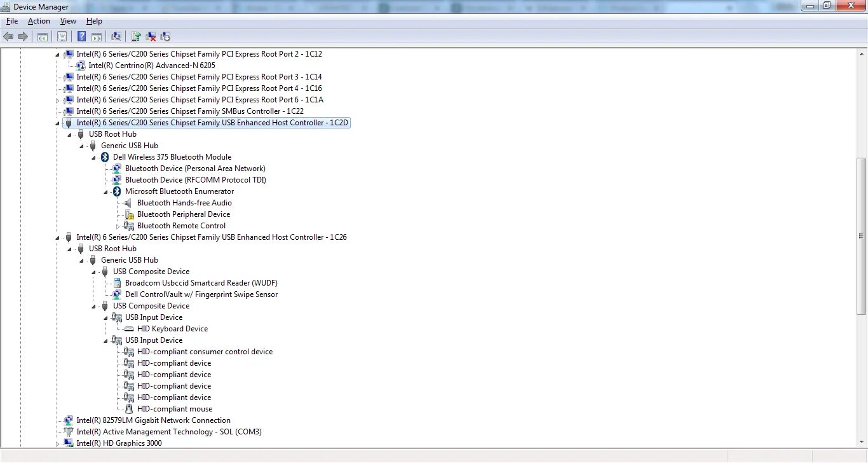Scan for hardware changes toolbar icon

(x=116, y=36)
